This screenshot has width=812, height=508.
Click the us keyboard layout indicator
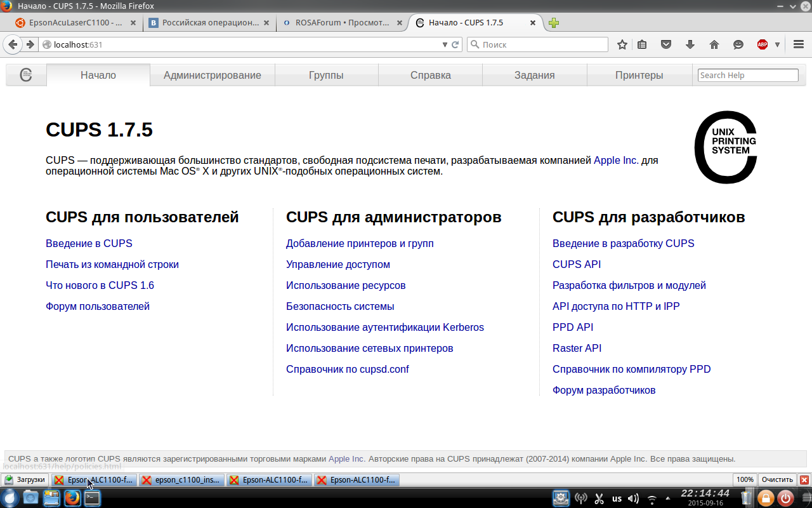click(x=617, y=498)
